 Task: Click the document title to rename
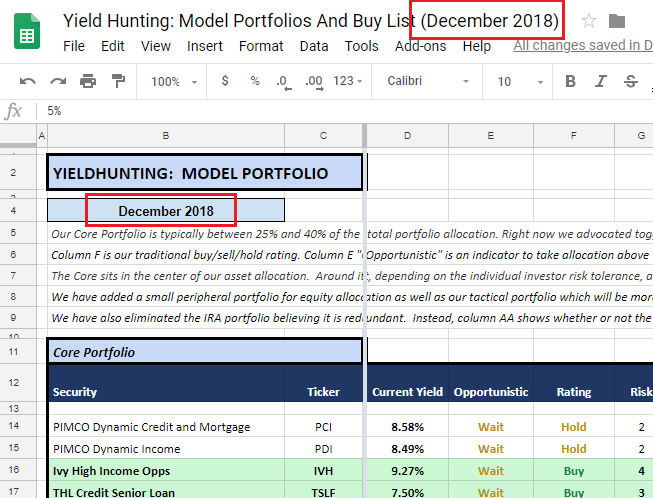311,21
